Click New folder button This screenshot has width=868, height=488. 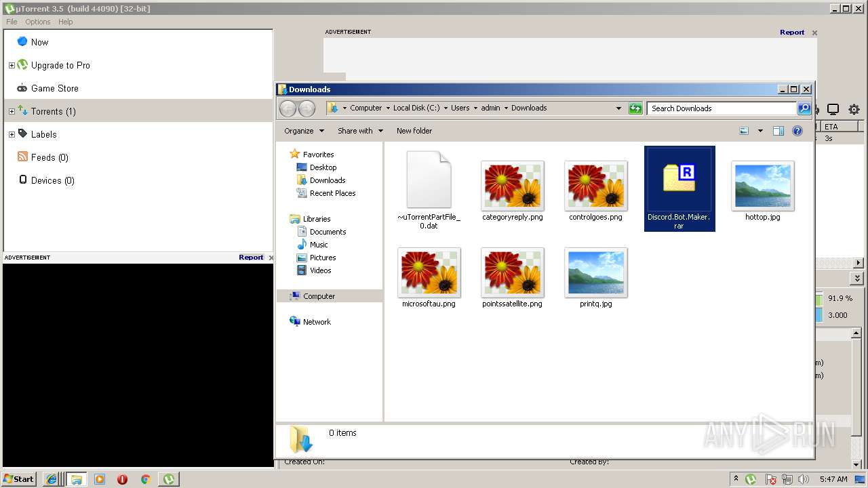point(414,131)
